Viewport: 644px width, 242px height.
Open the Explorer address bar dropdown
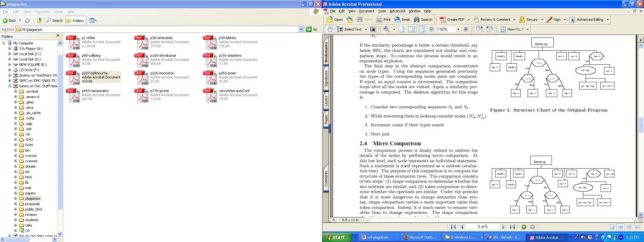click(x=301, y=29)
